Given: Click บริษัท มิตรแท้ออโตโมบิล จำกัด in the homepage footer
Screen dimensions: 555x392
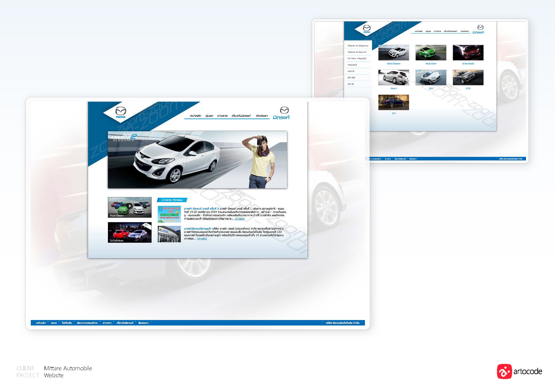Looking at the screenshot, I should [x=342, y=323].
